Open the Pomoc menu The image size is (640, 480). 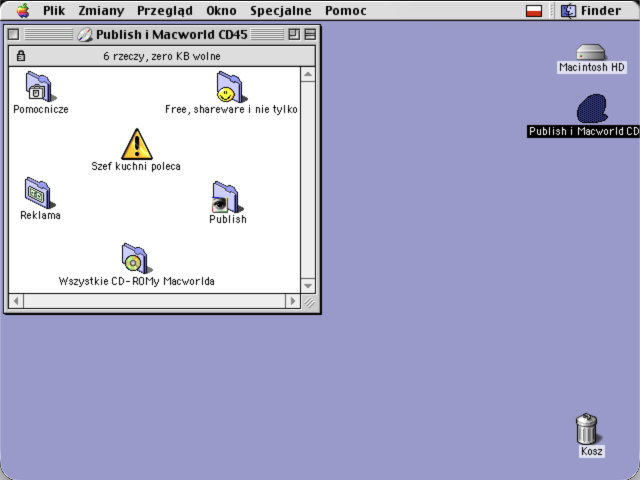[346, 11]
